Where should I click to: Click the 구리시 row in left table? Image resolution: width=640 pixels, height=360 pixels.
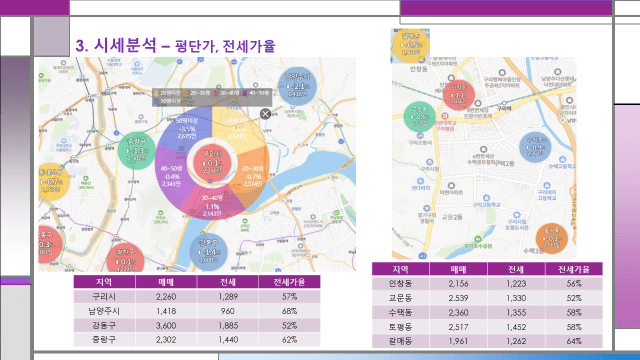(x=197, y=297)
